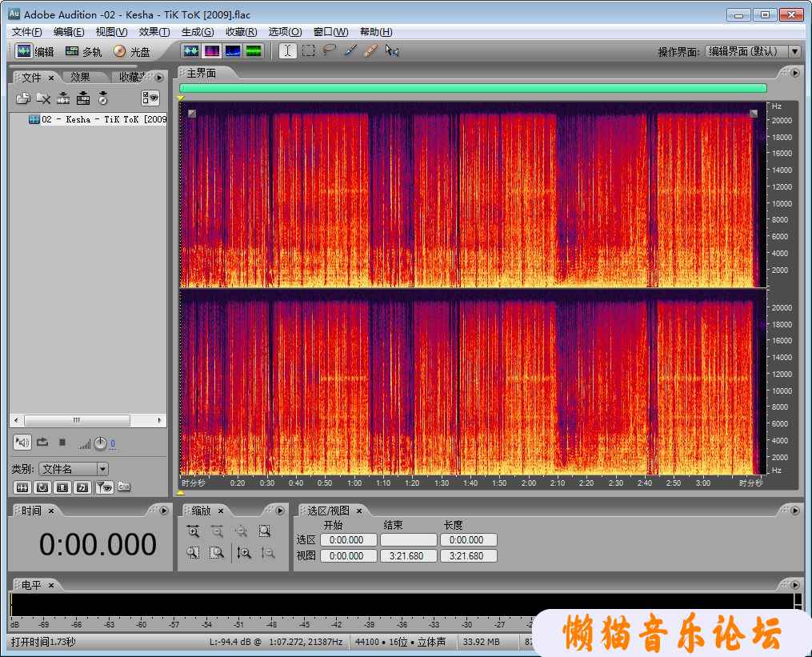Close the 电平 panel

pos(50,585)
